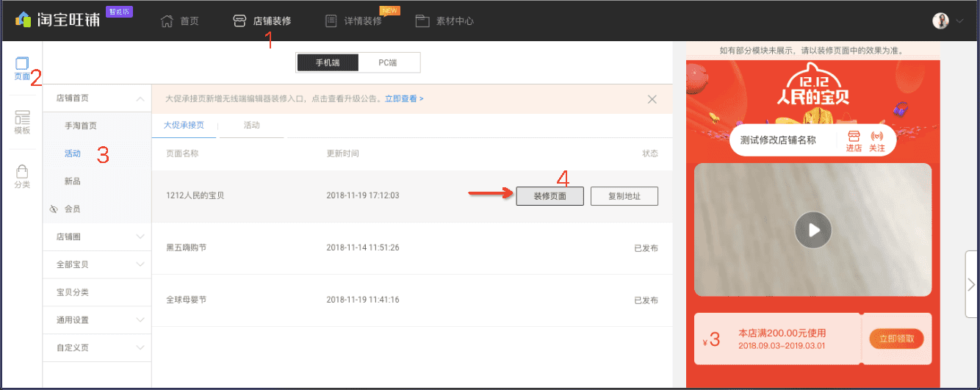The width and height of the screenshot is (980, 390).
Task: Open the user avatar menu
Action: (x=940, y=21)
